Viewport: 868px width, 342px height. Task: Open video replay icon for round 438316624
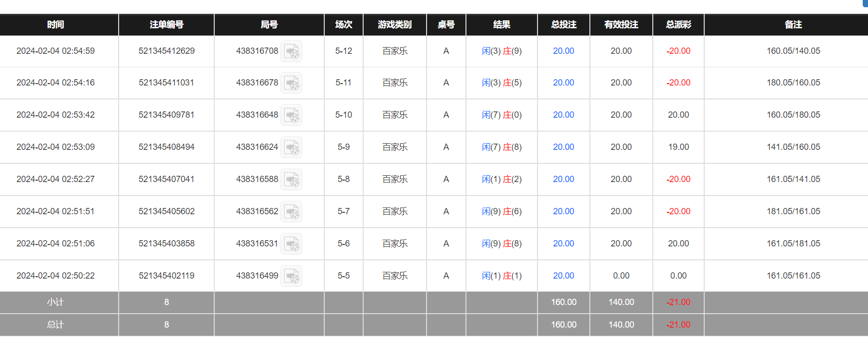(x=291, y=147)
